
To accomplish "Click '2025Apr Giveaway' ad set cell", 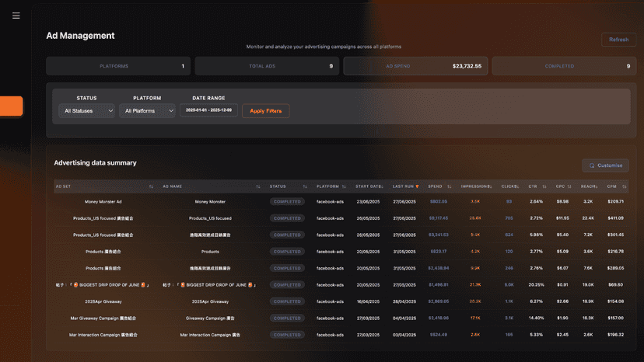I will (103, 301).
